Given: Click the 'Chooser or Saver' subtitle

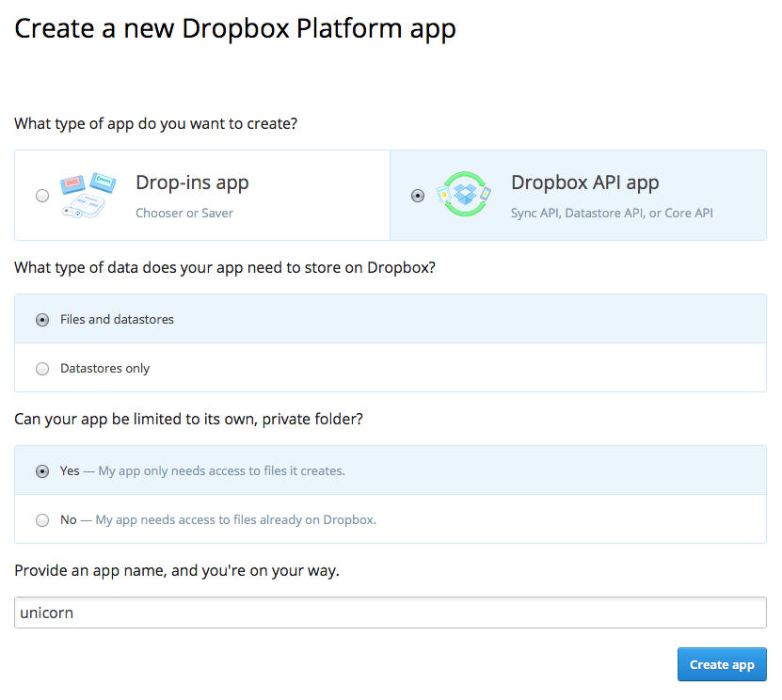Looking at the screenshot, I should coord(184,213).
